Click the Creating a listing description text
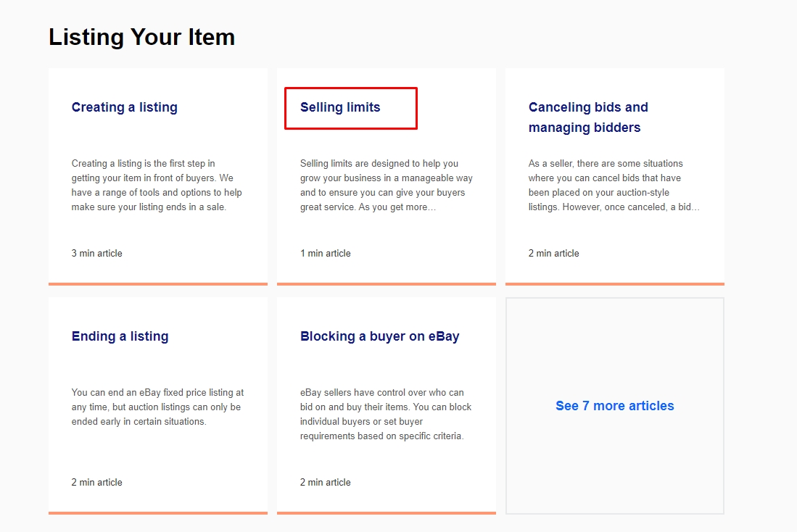797x532 pixels. tap(157, 185)
